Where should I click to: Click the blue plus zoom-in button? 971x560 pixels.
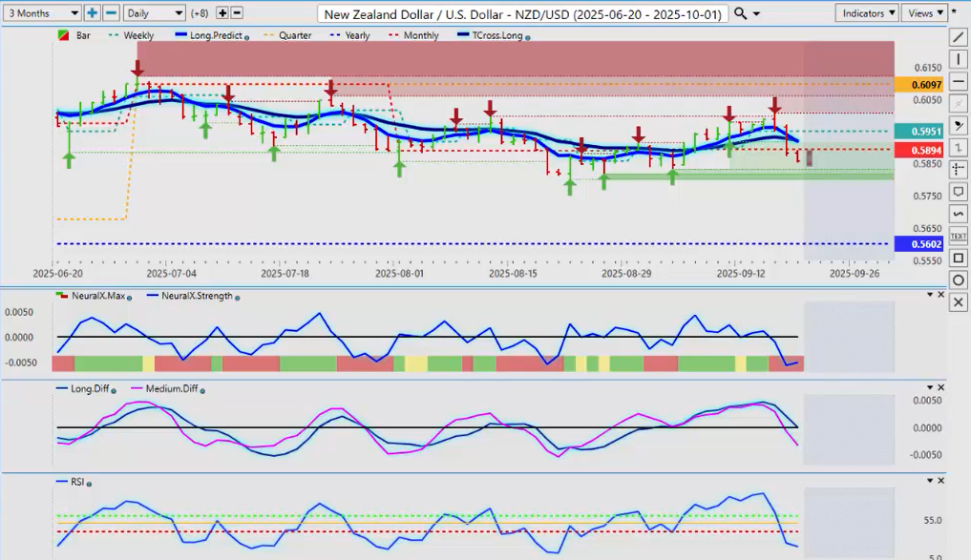(92, 13)
